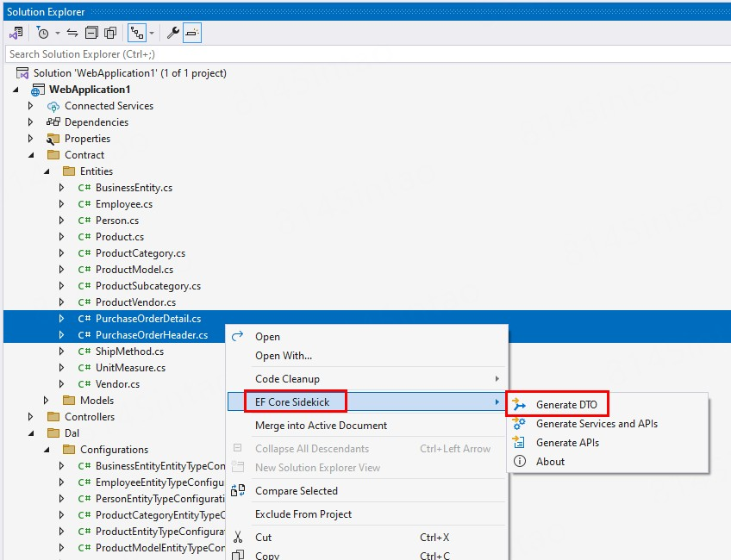This screenshot has height=560, width=731.
Task: Click Sync with Active Document arrows icon
Action: pyautogui.click(x=72, y=33)
